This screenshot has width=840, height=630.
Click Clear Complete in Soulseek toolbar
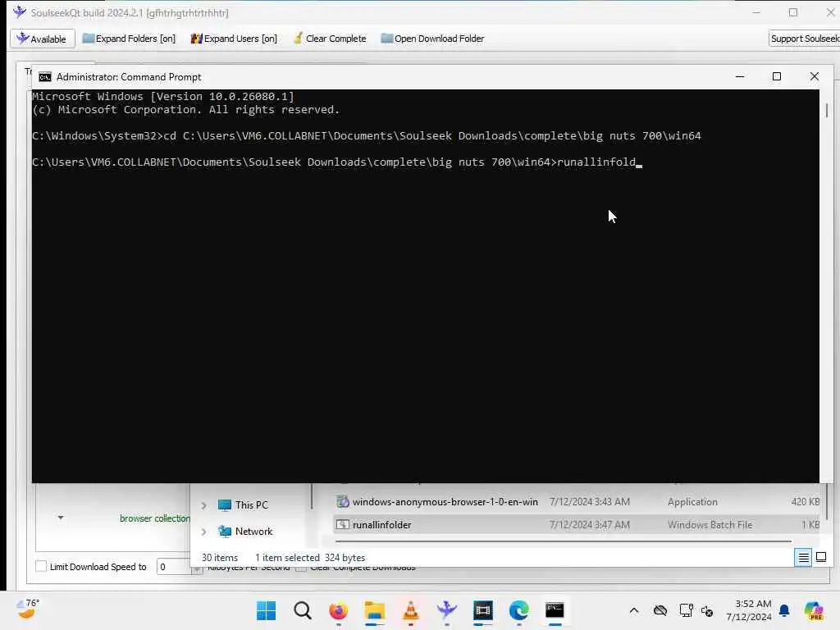[330, 39]
